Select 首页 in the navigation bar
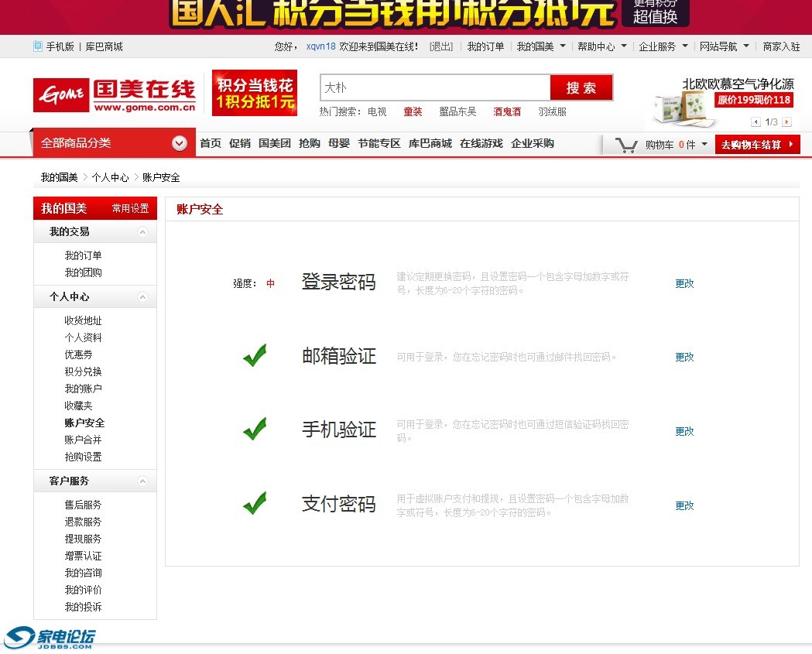 (x=210, y=143)
